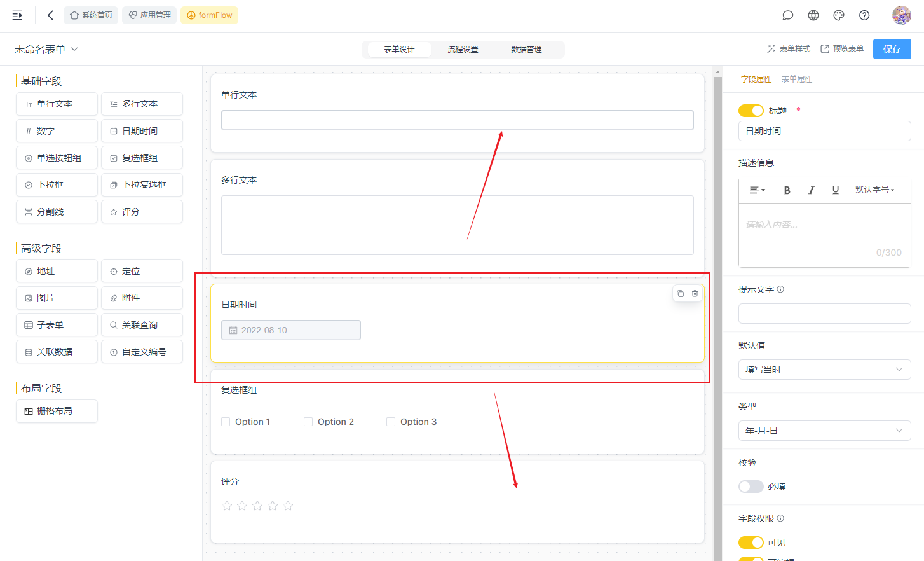Add a 附件 field
Viewport: 924px width, 561px height.
[142, 298]
